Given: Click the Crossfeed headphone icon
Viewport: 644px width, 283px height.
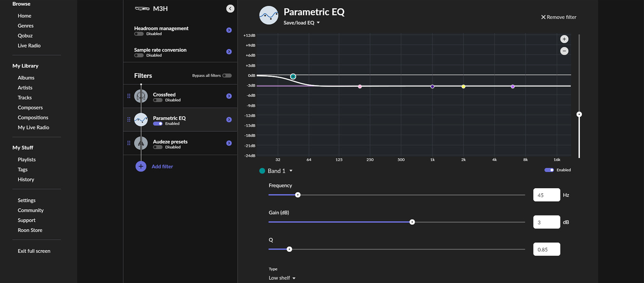Looking at the screenshot, I should tap(141, 96).
